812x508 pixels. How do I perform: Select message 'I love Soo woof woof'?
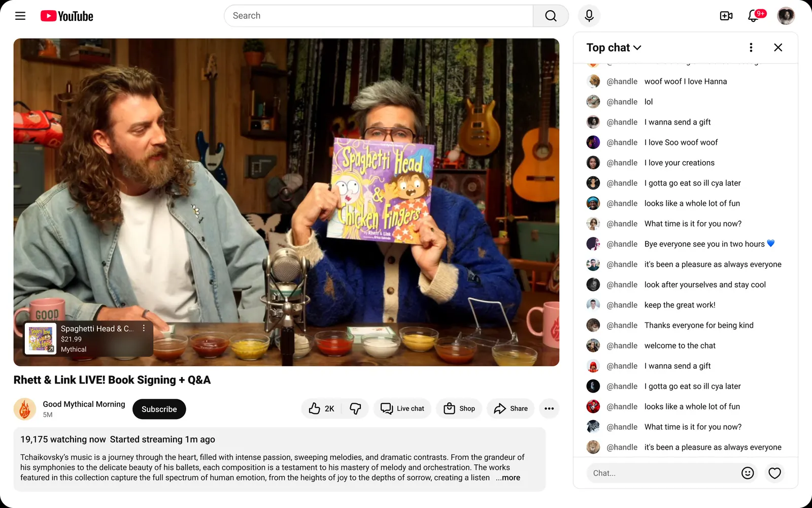point(681,142)
